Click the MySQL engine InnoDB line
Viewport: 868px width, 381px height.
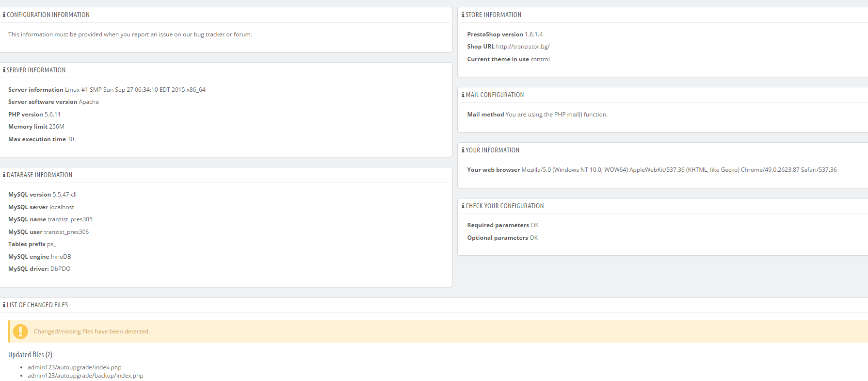(40, 257)
